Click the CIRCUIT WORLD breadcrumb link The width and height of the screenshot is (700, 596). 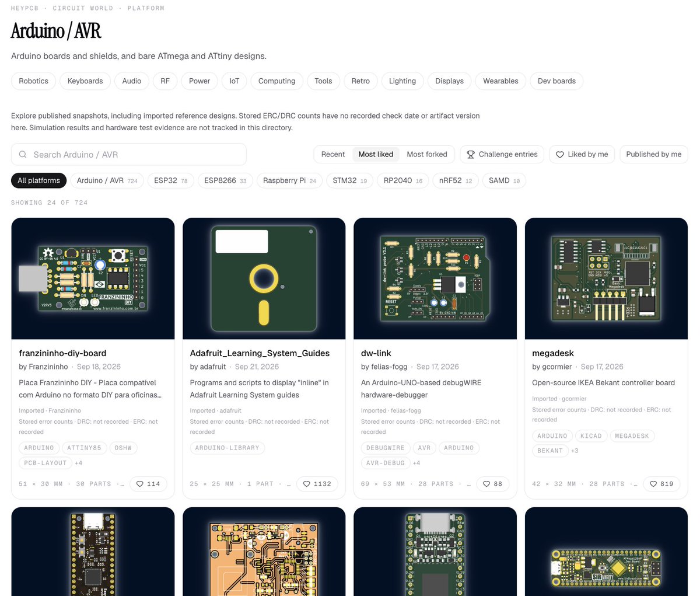click(x=83, y=8)
